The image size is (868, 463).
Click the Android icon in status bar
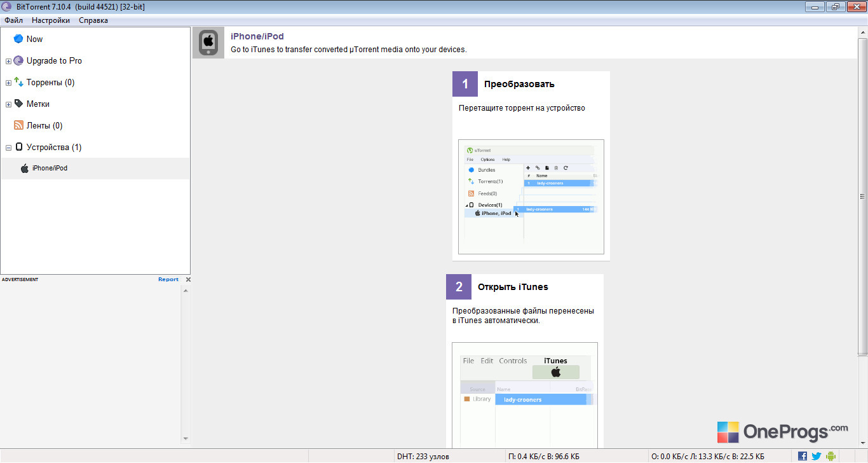[831, 456]
